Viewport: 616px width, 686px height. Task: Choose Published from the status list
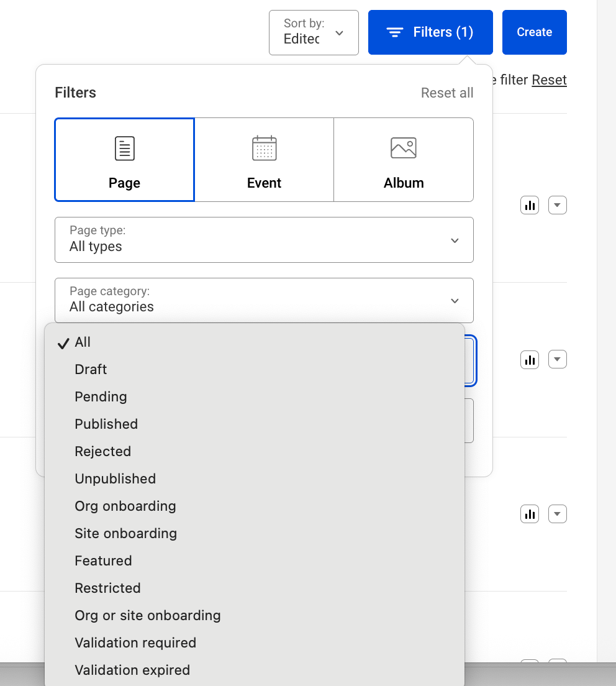click(106, 424)
